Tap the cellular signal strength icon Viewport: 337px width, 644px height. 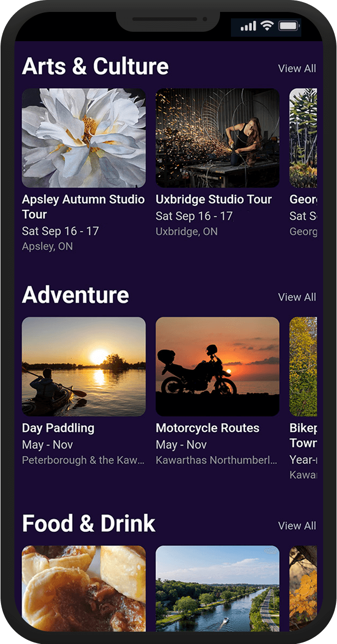click(x=248, y=26)
